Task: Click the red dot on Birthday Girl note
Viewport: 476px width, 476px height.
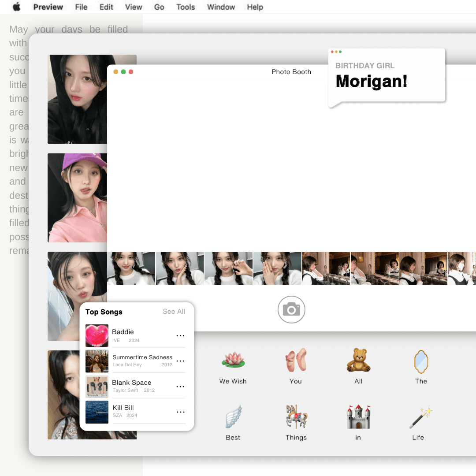Action: 332,52
